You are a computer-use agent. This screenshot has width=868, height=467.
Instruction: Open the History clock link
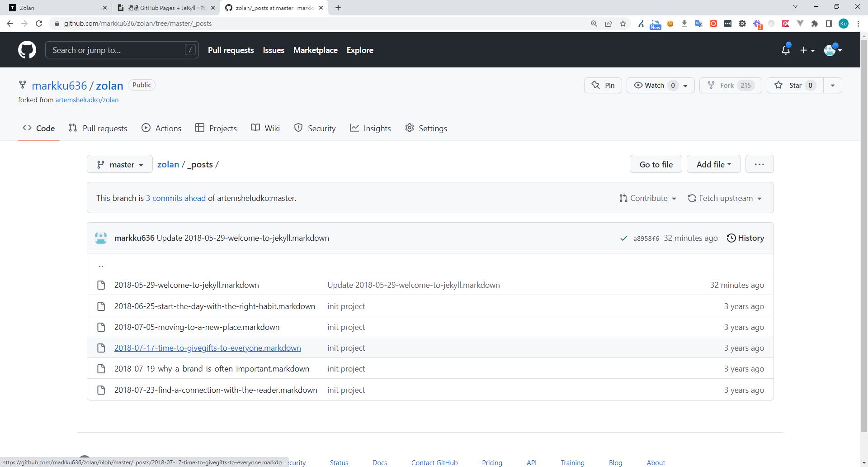745,238
